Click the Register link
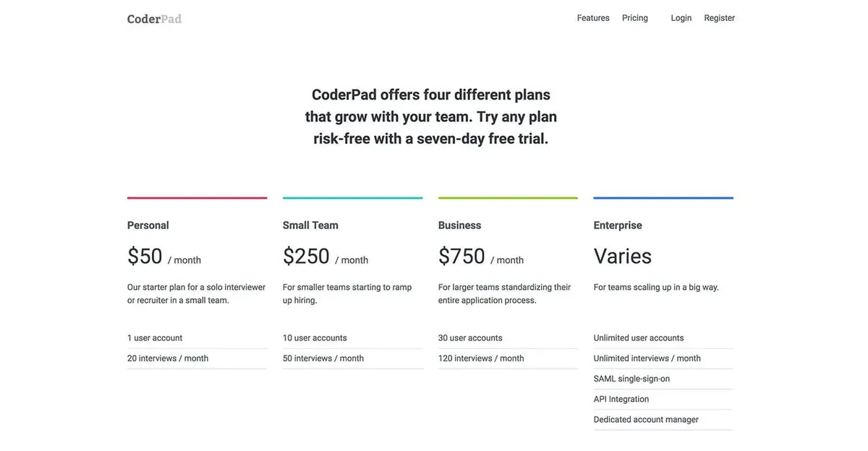 pyautogui.click(x=719, y=17)
